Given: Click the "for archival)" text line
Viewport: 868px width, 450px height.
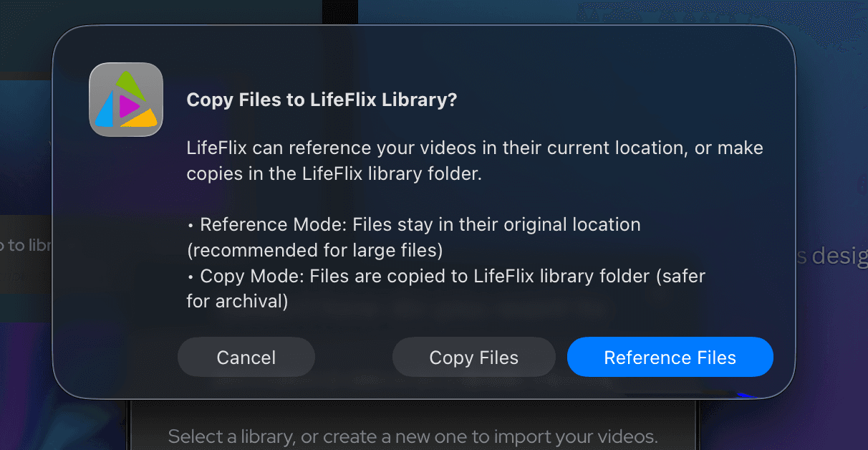Looking at the screenshot, I should pyautogui.click(x=237, y=302).
